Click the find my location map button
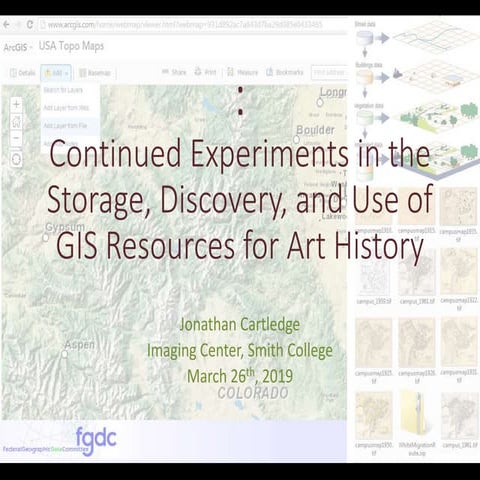480x480 pixels. [x=16, y=159]
